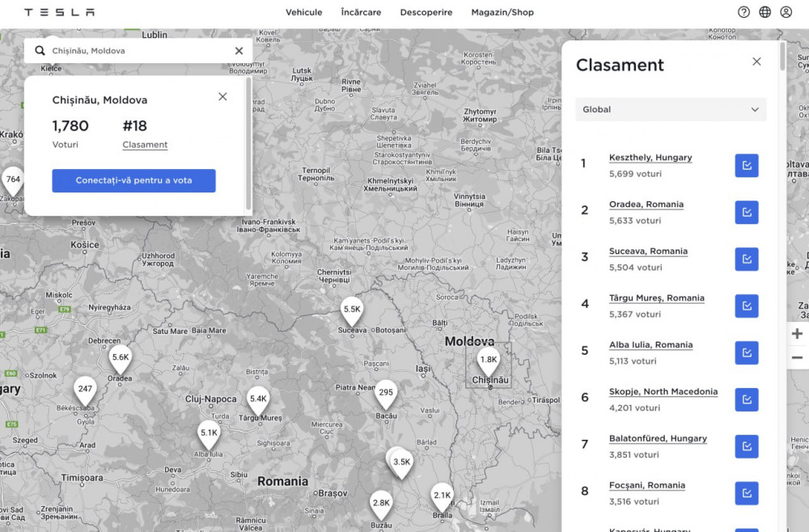Open the Încărcare menu
This screenshot has height=532, width=809.
[361, 12]
